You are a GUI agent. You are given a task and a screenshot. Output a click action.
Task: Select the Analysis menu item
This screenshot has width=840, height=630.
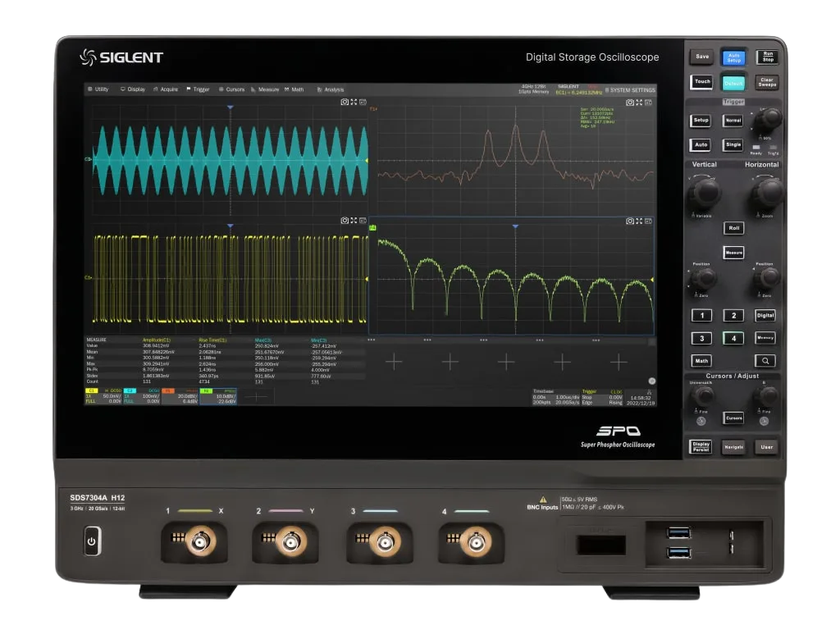[x=331, y=89]
